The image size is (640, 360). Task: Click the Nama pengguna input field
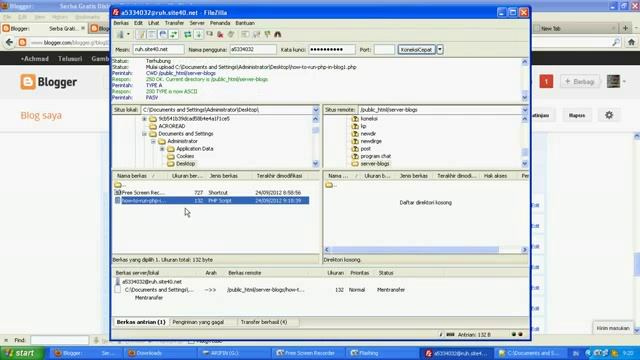[x=253, y=49]
